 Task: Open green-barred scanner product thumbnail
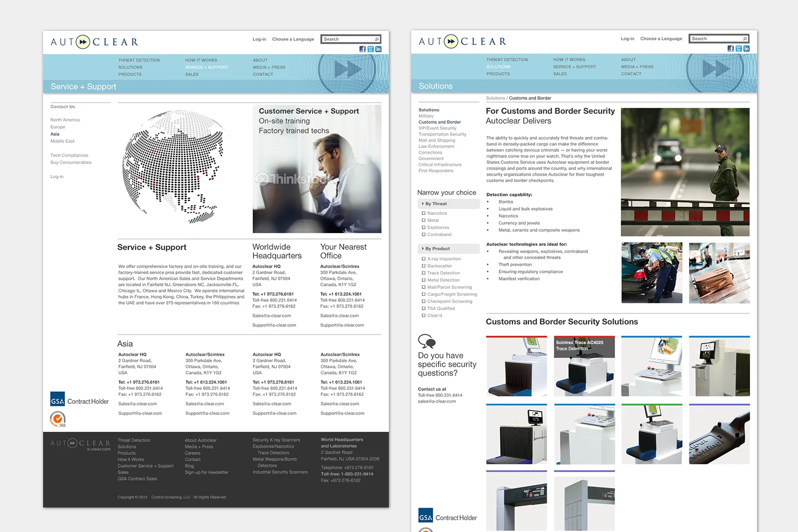click(652, 434)
